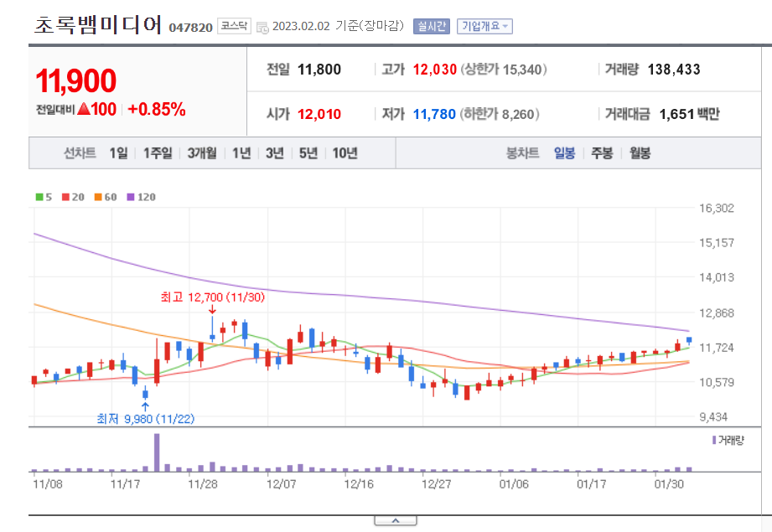Click the red 20-day moving average swatch
Image resolution: width=772 pixels, height=532 pixels.
[x=65, y=198]
